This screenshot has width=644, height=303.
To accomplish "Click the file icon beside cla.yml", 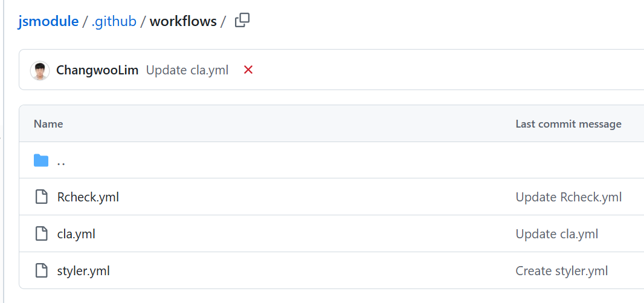I will pos(41,234).
